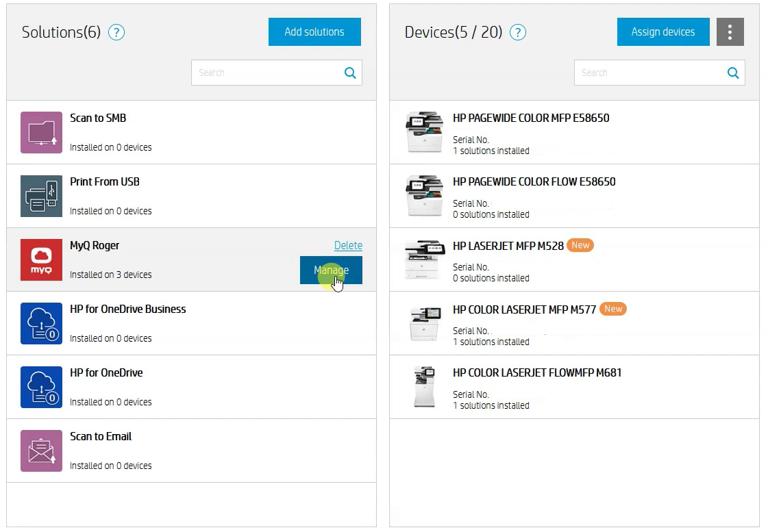Delete the MyQ Roger solution

point(348,245)
